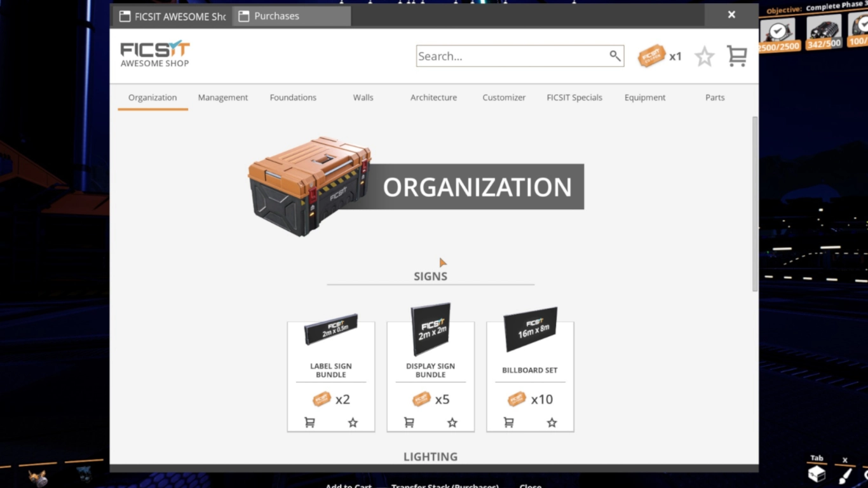Screen dimensions: 868x488
Task: Select the FICSIT Specials category
Action: tap(574, 97)
